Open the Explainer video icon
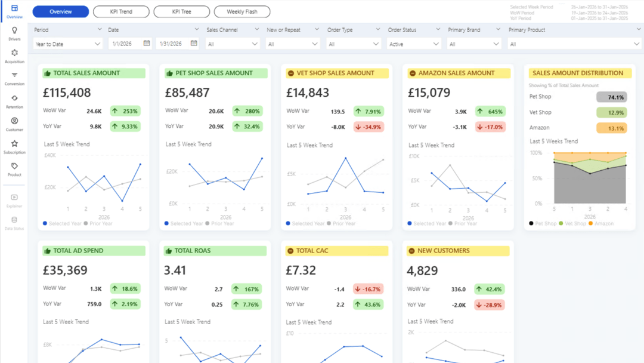The height and width of the screenshot is (363, 644). 14,198
